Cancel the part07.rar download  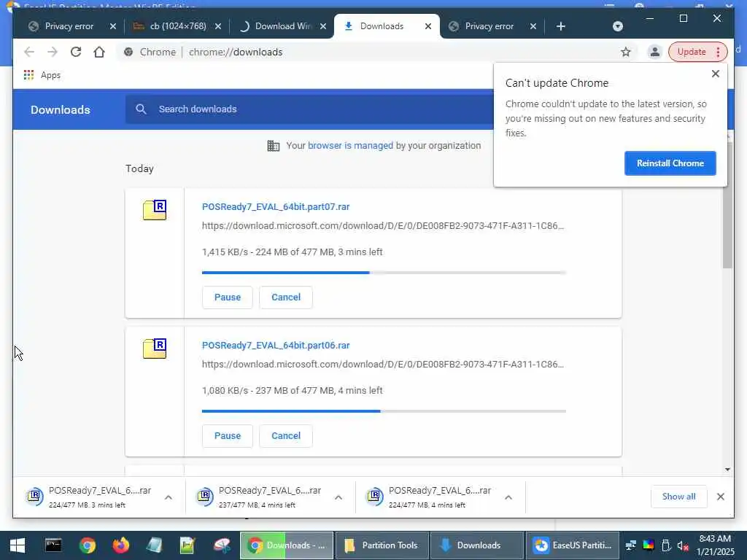tap(286, 297)
